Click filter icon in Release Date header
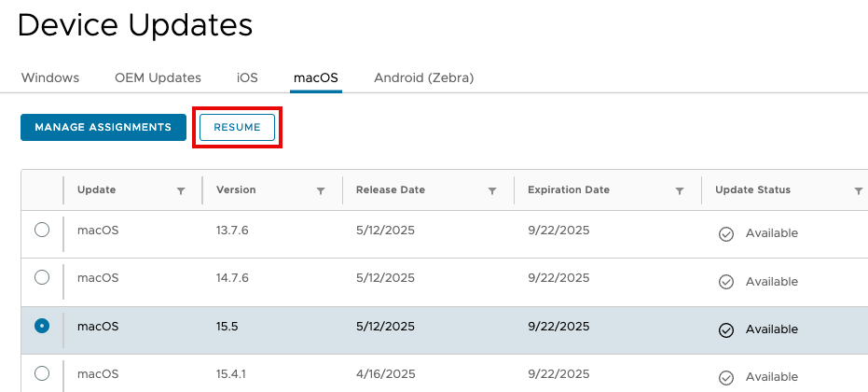The width and height of the screenshot is (868, 392). (x=492, y=190)
